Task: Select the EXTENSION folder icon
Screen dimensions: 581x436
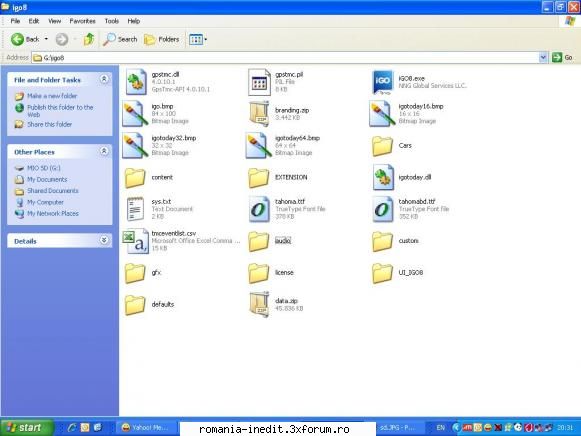Action: click(x=258, y=177)
